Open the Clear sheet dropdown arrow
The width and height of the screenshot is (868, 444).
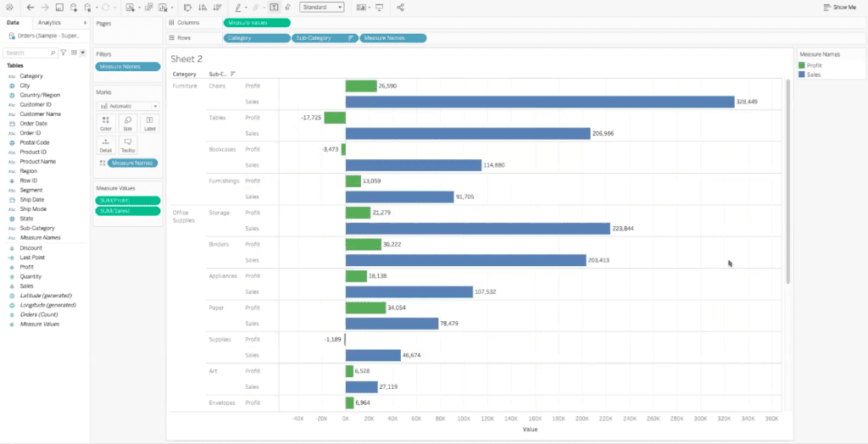(x=172, y=8)
